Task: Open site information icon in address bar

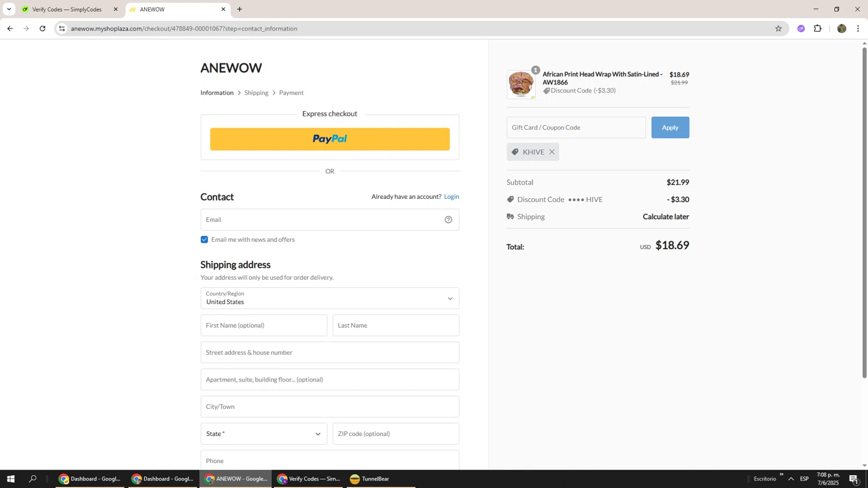Action: tap(62, 28)
